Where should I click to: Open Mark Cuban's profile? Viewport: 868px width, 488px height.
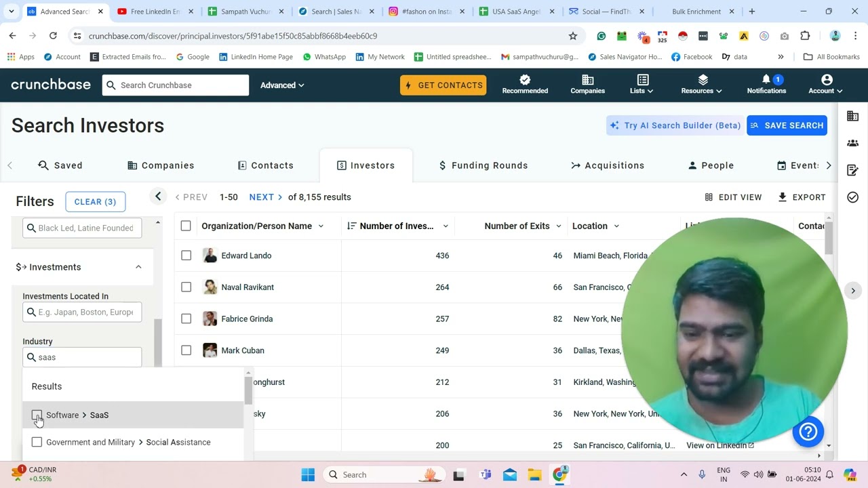[243, 350]
